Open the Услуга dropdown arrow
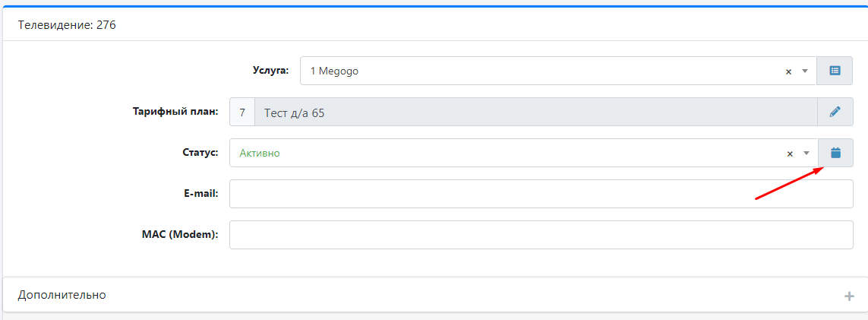868x320 pixels. point(804,71)
